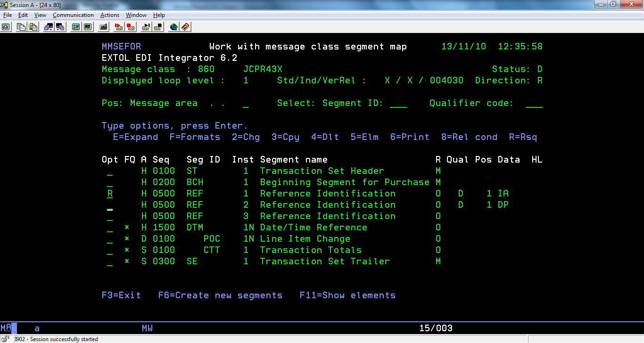Click the Segment ID select field
Viewport: 644px width, 343px height.
[x=398, y=103]
